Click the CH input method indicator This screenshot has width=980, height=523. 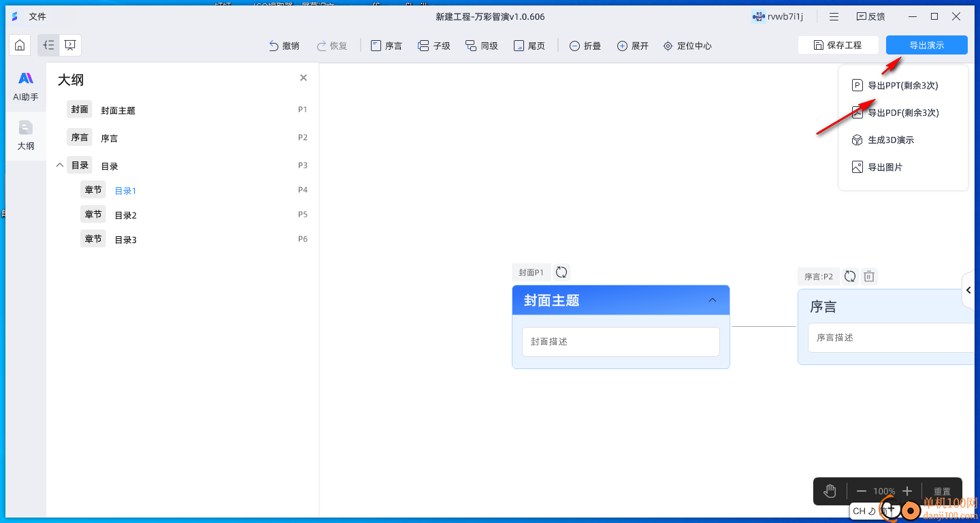(x=859, y=511)
